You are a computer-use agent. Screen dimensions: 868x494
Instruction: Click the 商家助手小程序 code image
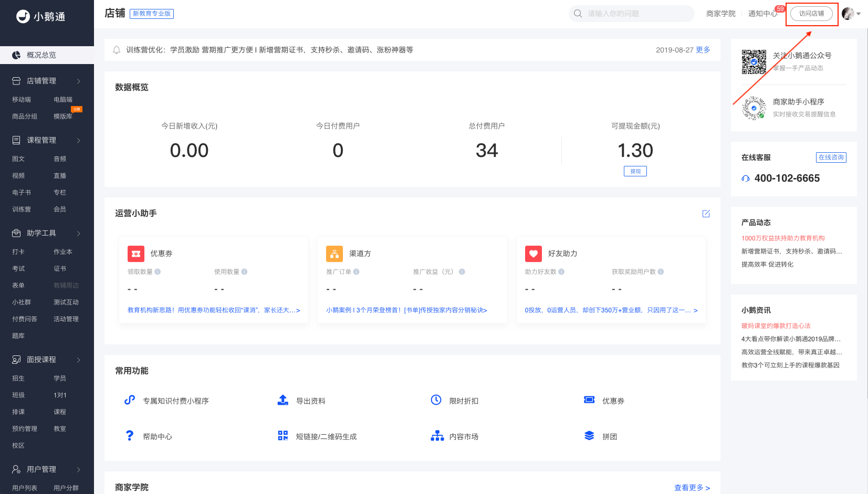754,108
